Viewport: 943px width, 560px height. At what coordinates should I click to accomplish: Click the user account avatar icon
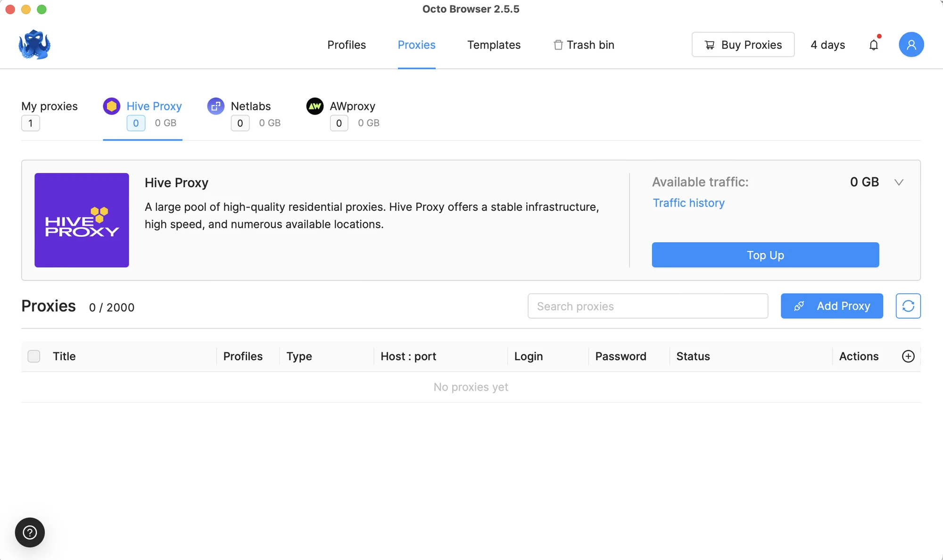pos(911,45)
